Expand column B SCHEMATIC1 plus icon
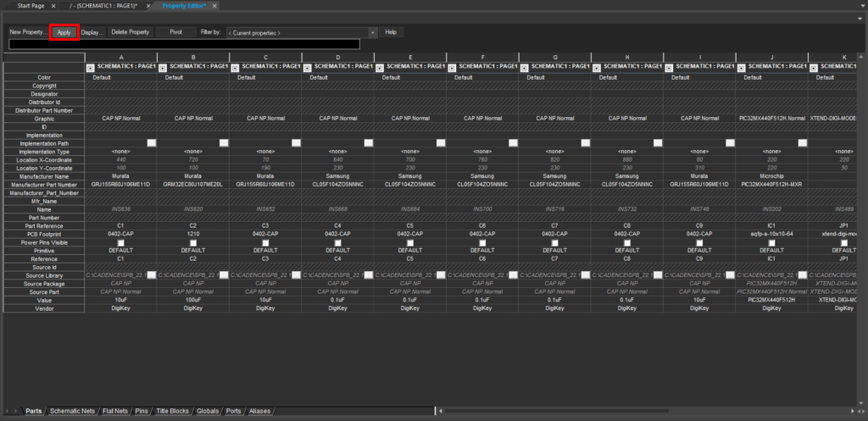Screen dimensions: 868x421 pos(162,68)
